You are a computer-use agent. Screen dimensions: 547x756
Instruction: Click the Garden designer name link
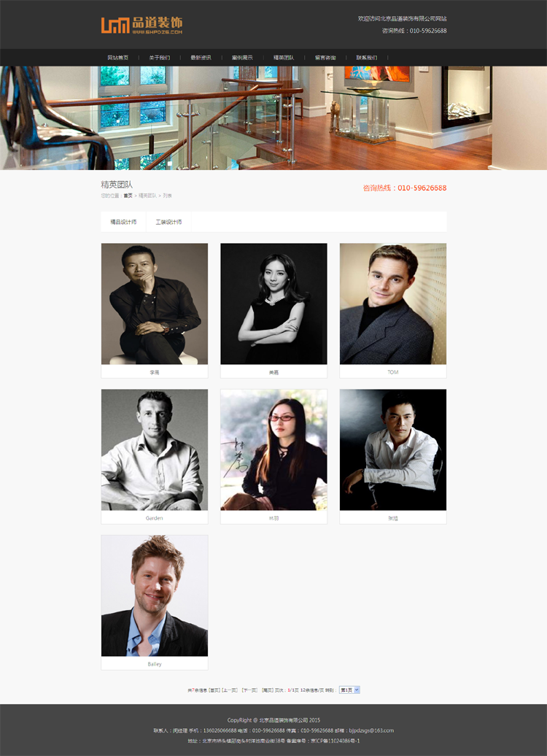pyautogui.click(x=154, y=518)
